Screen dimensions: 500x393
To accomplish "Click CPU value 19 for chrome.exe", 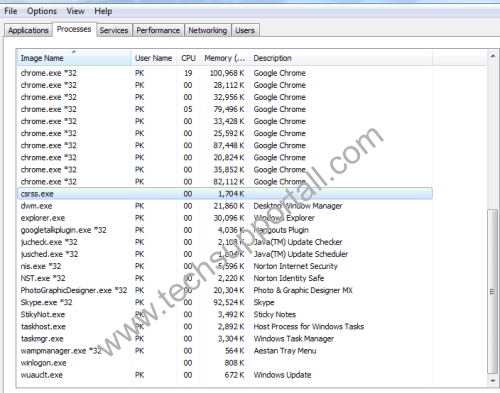I will [188, 73].
